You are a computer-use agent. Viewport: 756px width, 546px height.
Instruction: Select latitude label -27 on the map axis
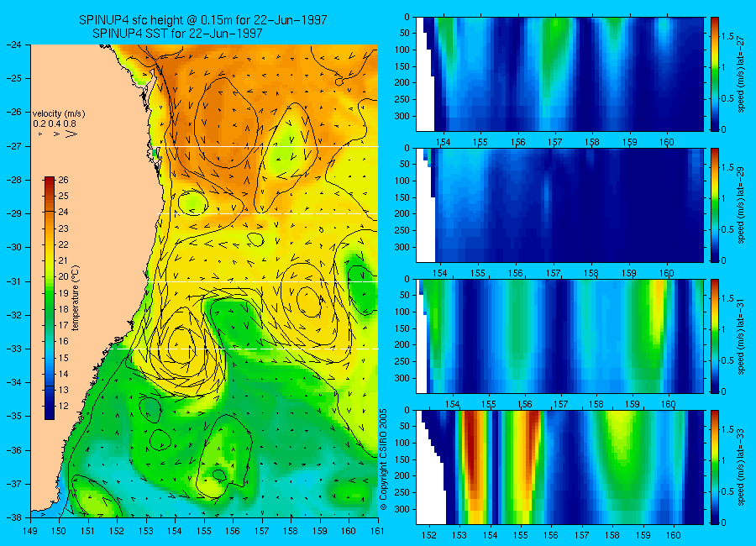coord(13,146)
